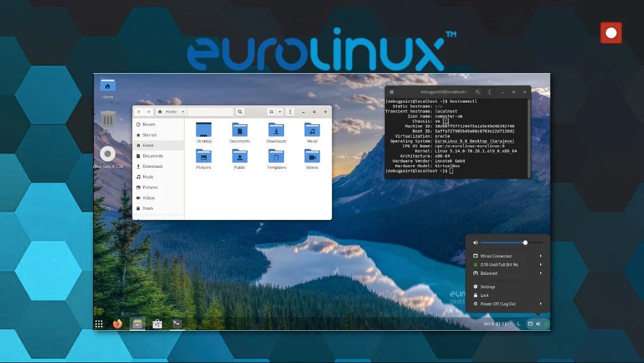Screen dimensions: 644x363
Task: Toggle list/grid view in file manager
Action: click(x=271, y=112)
